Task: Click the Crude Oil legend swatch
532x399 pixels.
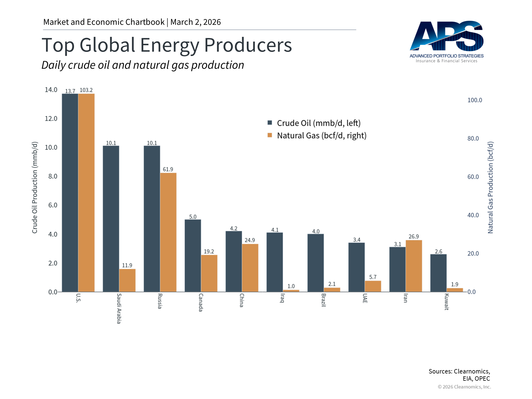Action: [x=270, y=123]
